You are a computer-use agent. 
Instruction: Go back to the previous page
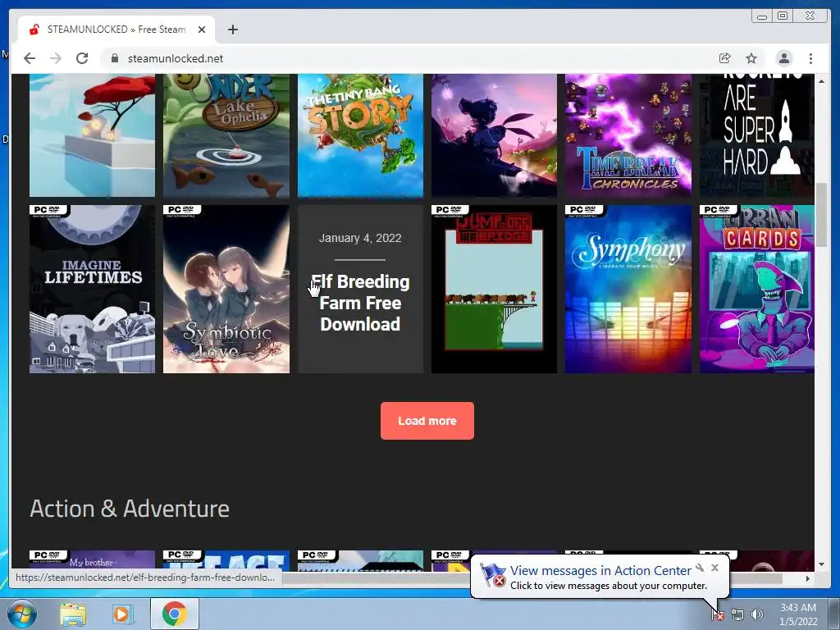tap(30, 58)
